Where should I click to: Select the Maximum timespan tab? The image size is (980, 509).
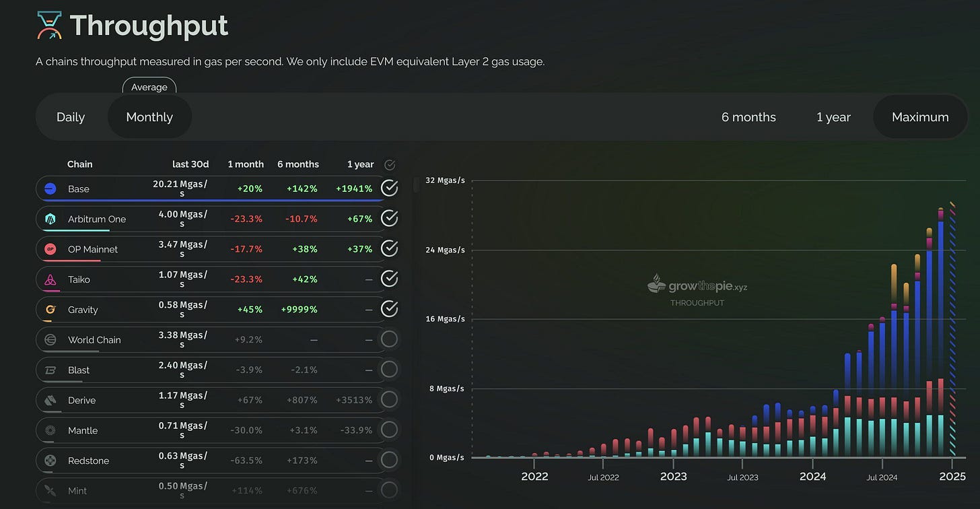pyautogui.click(x=920, y=117)
